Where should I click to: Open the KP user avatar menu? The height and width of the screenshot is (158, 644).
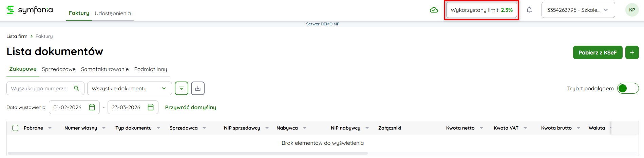pyautogui.click(x=632, y=10)
